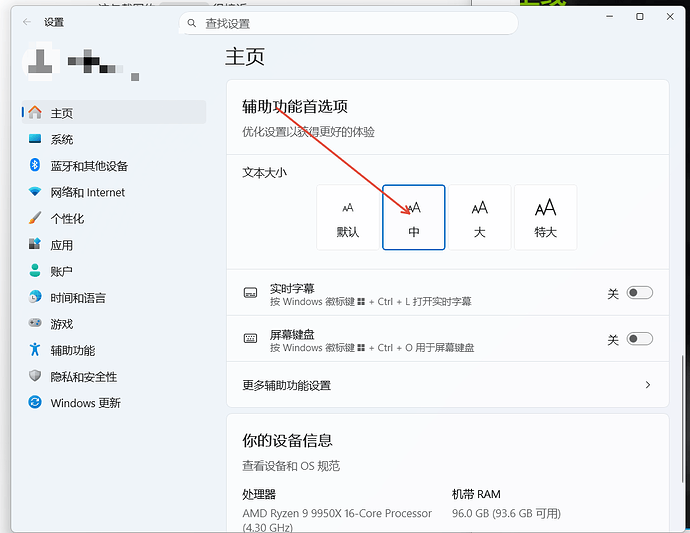Open 隐私和安全性 settings
Viewport: 690px width, 533px height.
coord(114,377)
